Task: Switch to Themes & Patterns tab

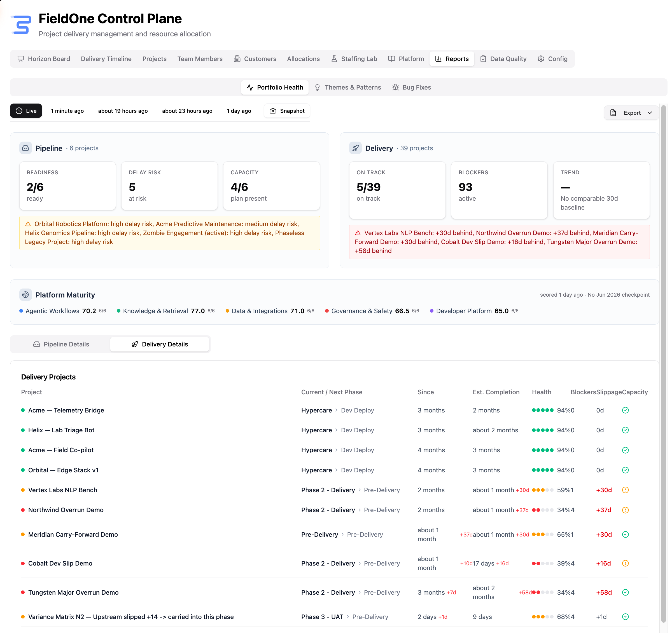Action: [347, 88]
